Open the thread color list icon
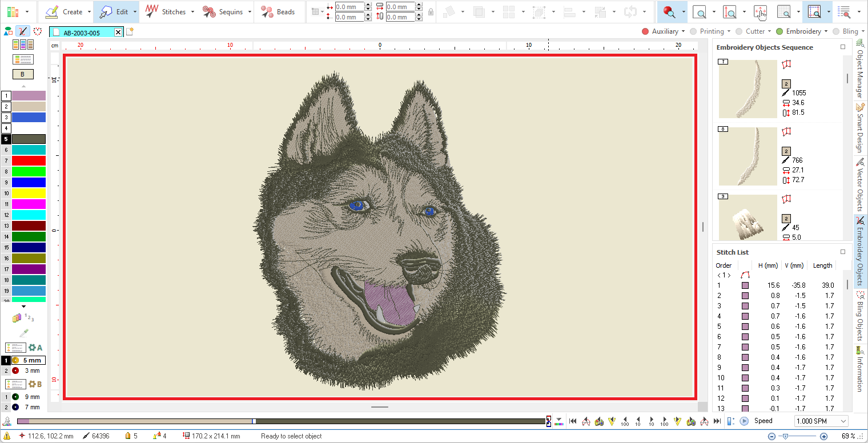This screenshot has height=443, width=868. pos(23,59)
